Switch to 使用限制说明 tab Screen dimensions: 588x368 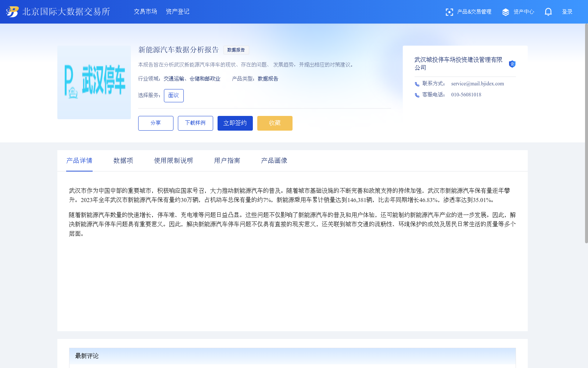pyautogui.click(x=173, y=161)
